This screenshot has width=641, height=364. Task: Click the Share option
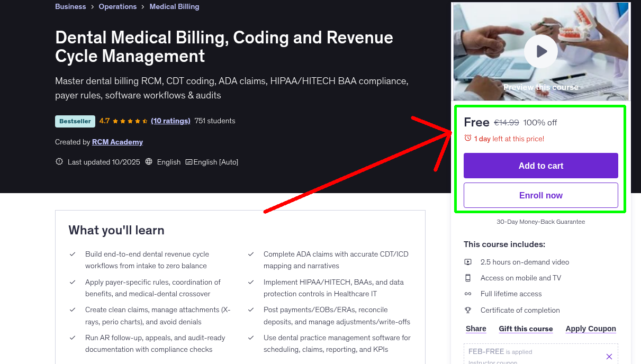coord(475,329)
